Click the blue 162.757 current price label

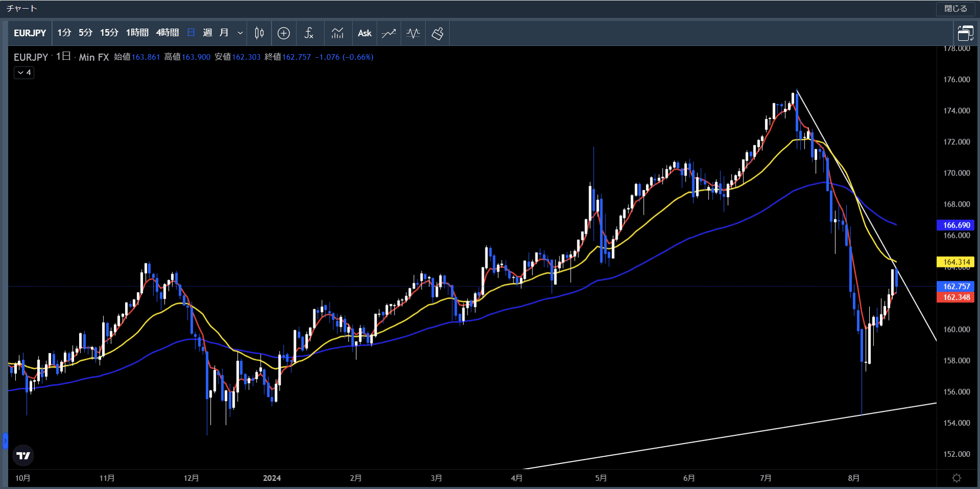point(955,286)
